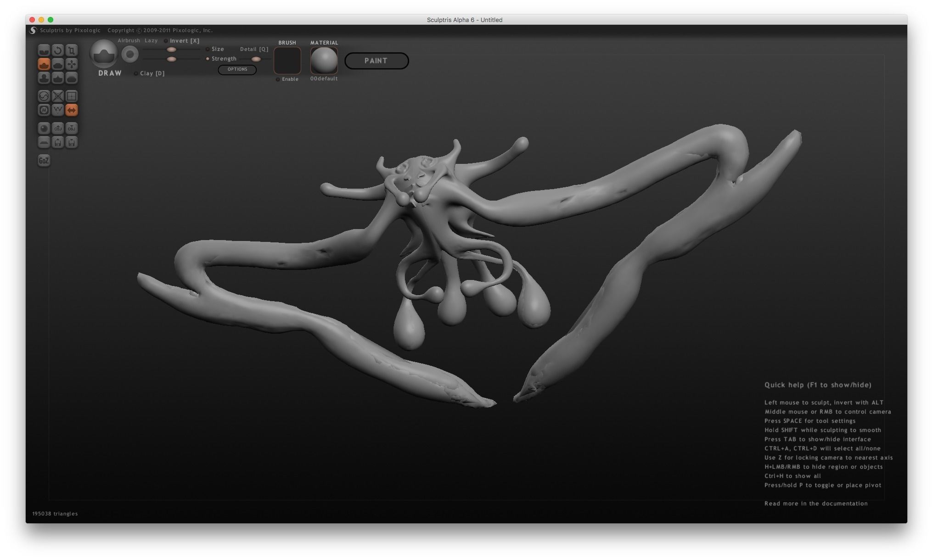
Task: Select the Flatten tool
Action: pyautogui.click(x=57, y=64)
